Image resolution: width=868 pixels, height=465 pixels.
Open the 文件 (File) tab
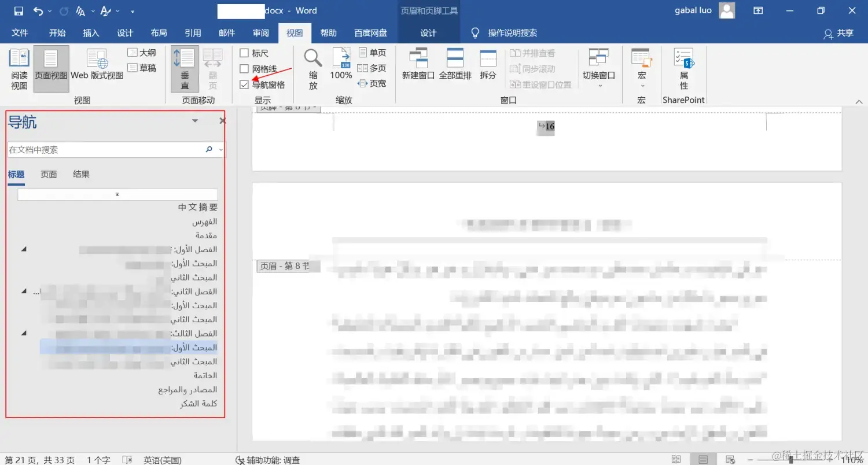pos(20,33)
